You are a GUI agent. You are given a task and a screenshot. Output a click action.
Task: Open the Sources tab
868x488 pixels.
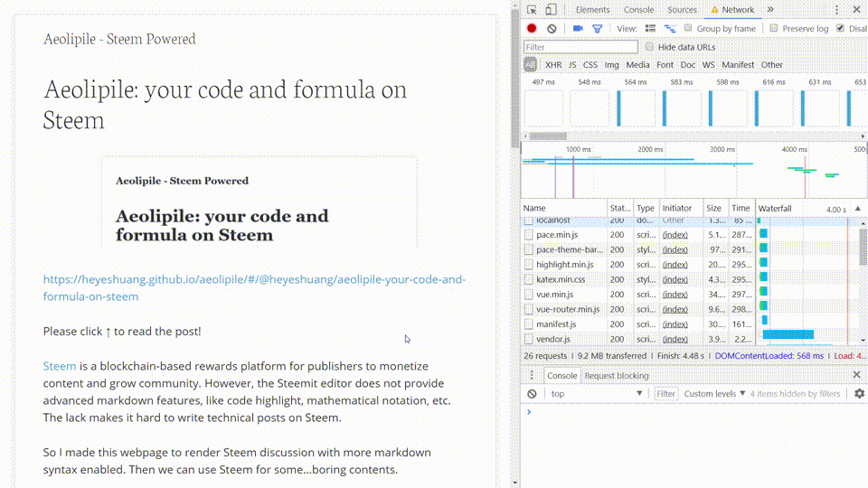tap(682, 9)
